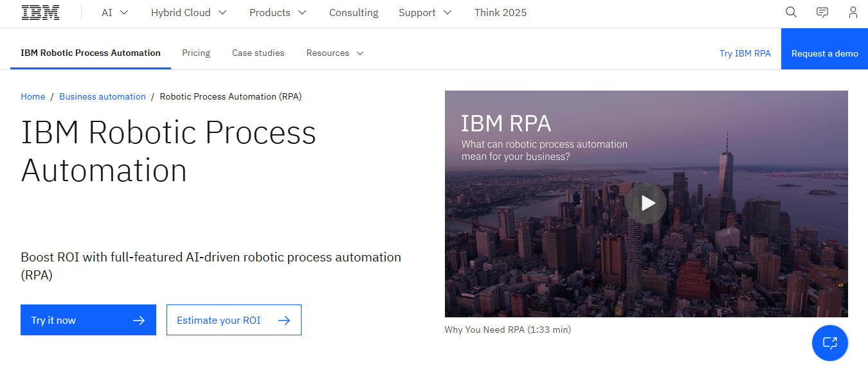The width and height of the screenshot is (868, 370).
Task: Open the Consulting menu item
Action: coord(354,13)
